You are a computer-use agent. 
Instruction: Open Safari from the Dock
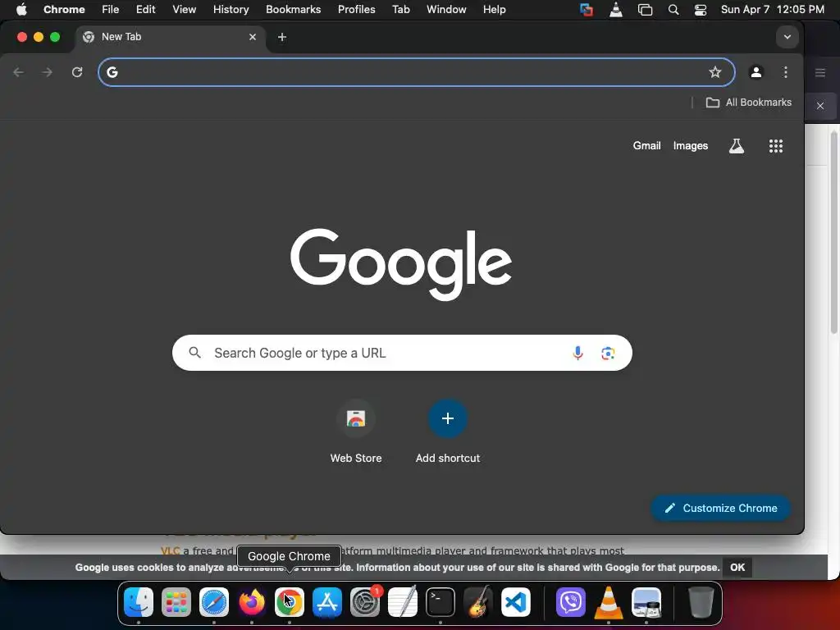click(214, 602)
